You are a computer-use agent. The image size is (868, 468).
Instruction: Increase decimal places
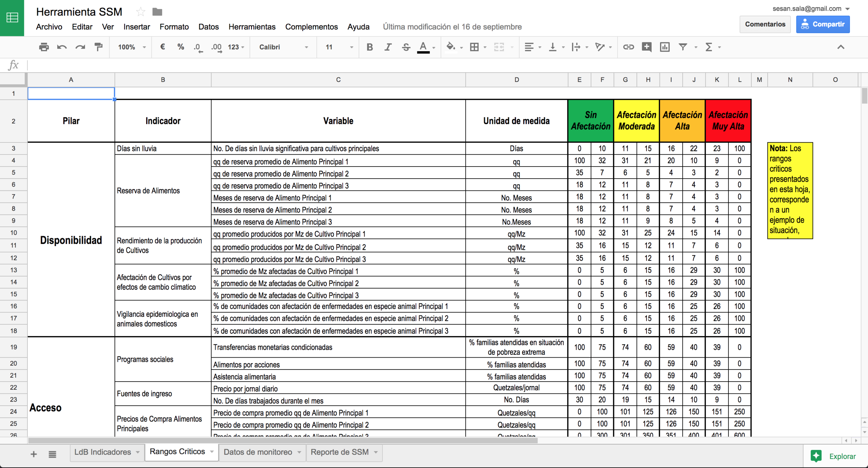pos(216,48)
